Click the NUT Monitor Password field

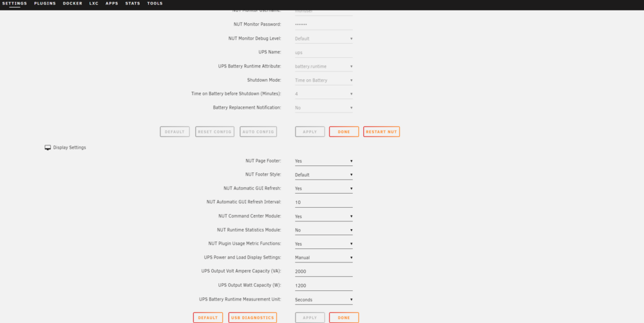[x=324, y=24]
